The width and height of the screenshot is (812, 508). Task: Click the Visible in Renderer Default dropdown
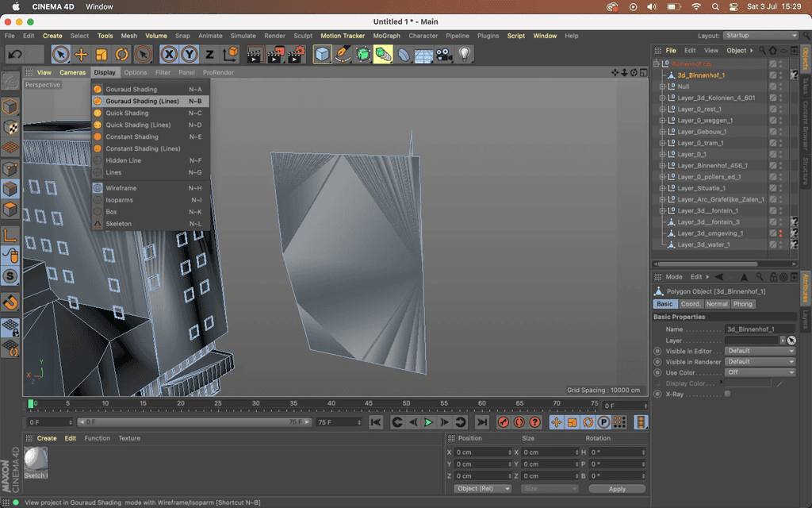(759, 361)
